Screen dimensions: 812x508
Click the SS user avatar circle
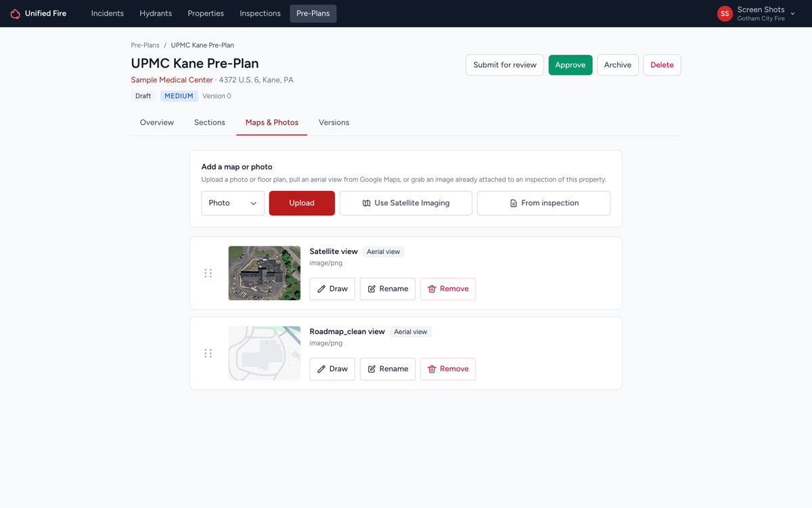click(725, 14)
